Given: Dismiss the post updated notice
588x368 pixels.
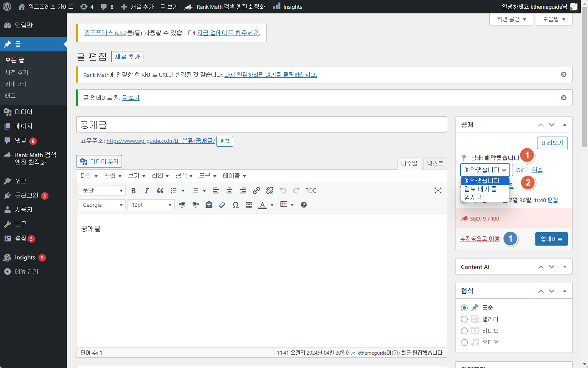Looking at the screenshot, I should [564, 98].
